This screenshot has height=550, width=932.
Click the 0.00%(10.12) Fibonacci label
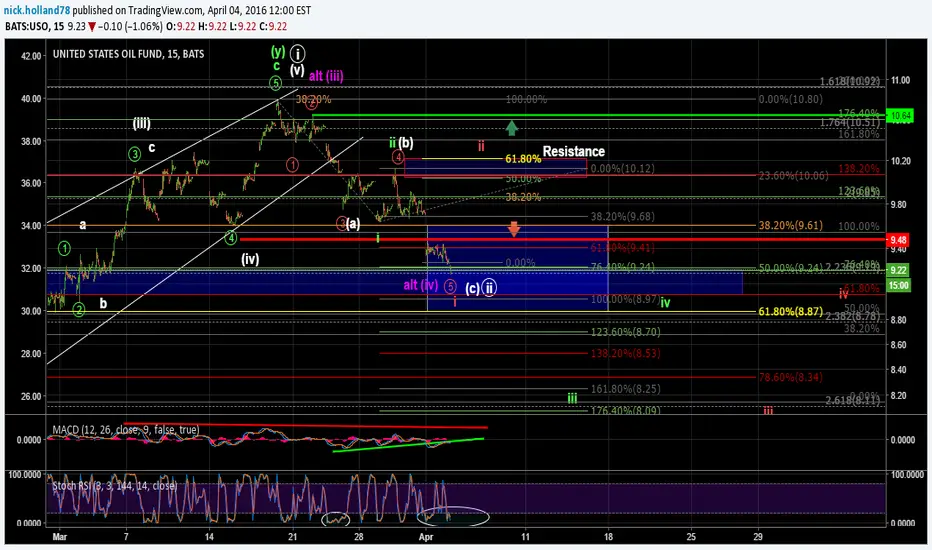[x=623, y=169]
